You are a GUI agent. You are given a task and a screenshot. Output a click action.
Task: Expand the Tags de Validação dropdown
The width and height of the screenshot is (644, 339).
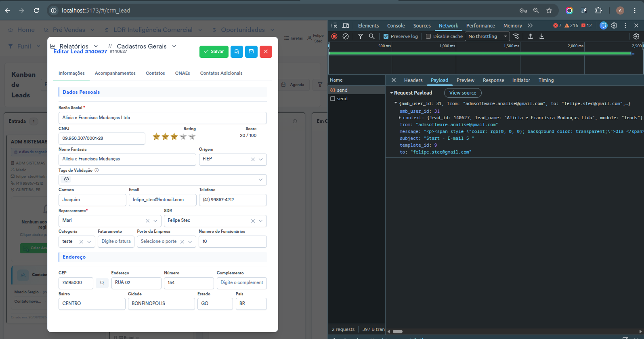click(x=261, y=179)
